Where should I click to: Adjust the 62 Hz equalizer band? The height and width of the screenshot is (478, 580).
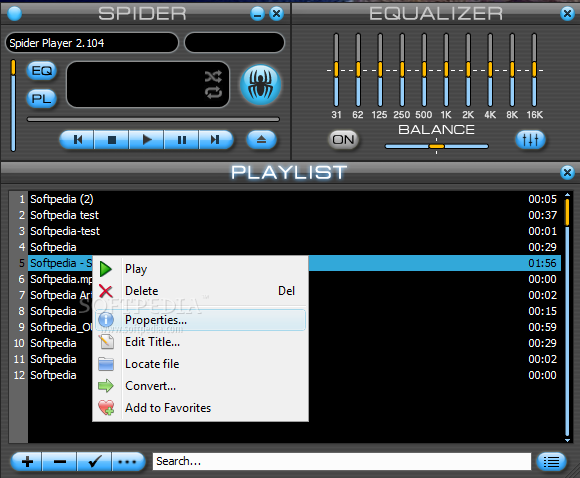[x=358, y=70]
